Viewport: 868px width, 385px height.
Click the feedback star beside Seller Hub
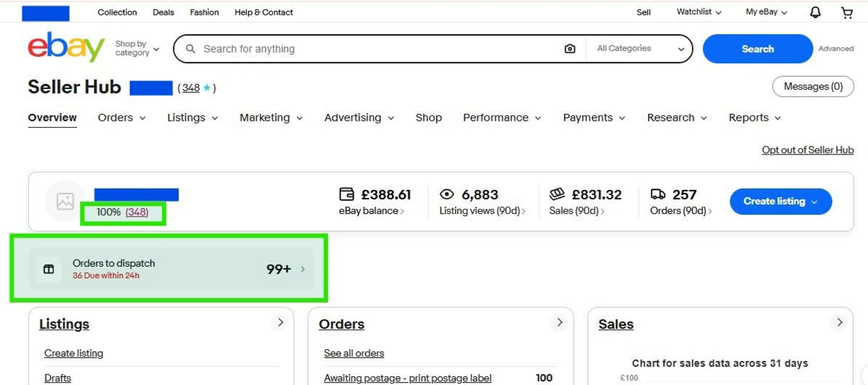pyautogui.click(x=207, y=88)
